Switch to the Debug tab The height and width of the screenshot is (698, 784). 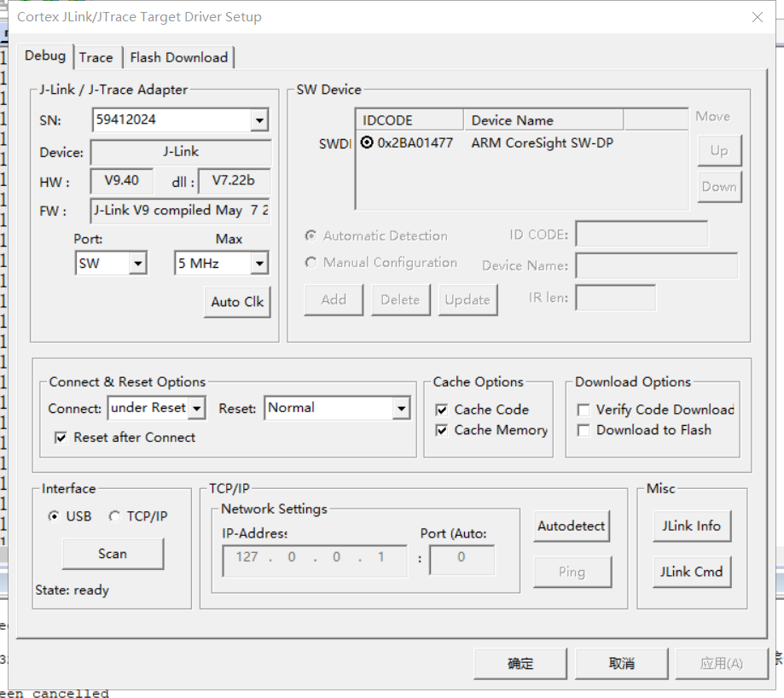point(45,56)
